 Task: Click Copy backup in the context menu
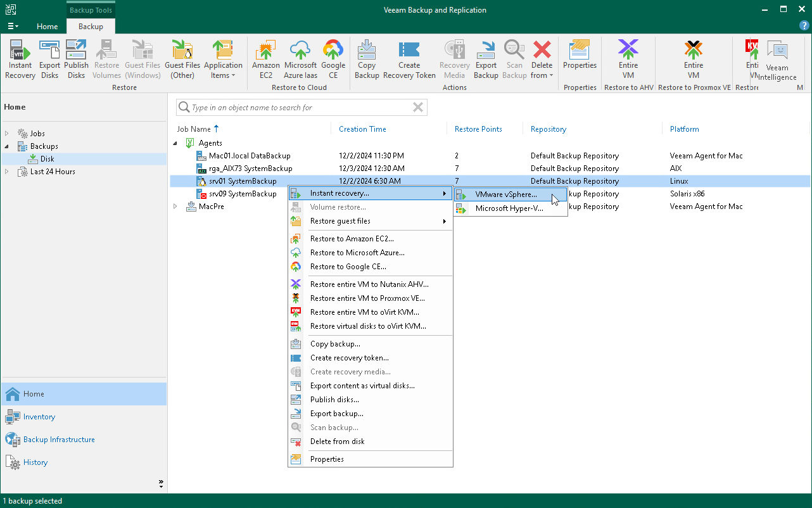pos(371,344)
